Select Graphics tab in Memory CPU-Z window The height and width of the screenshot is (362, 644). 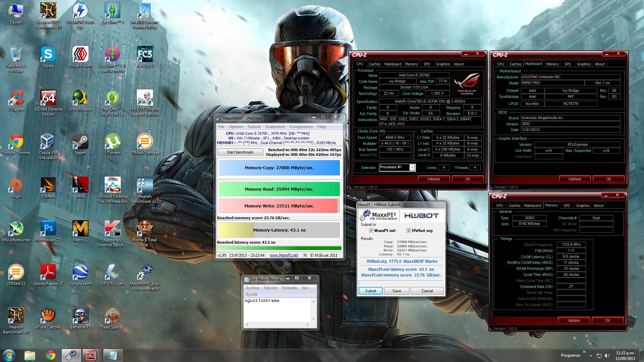pos(583,205)
